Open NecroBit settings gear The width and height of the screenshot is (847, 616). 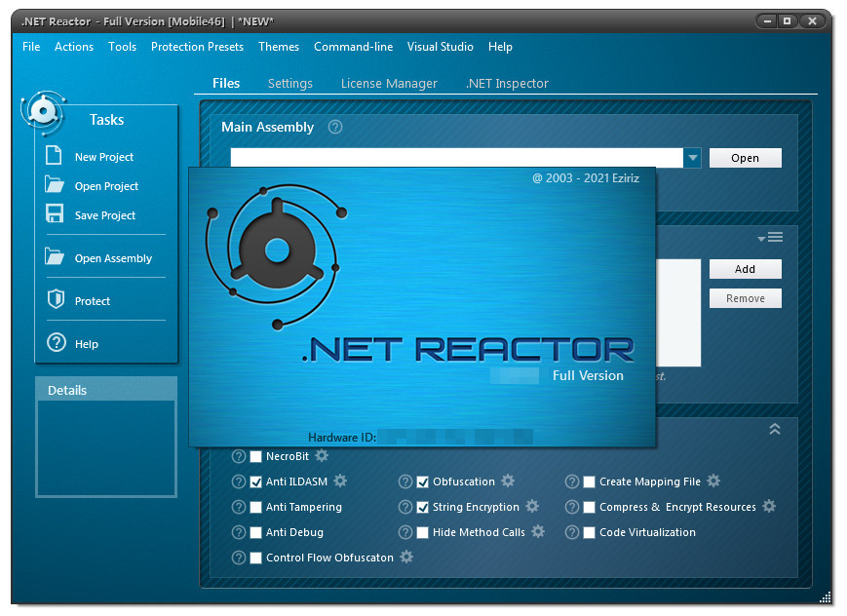coord(322,455)
